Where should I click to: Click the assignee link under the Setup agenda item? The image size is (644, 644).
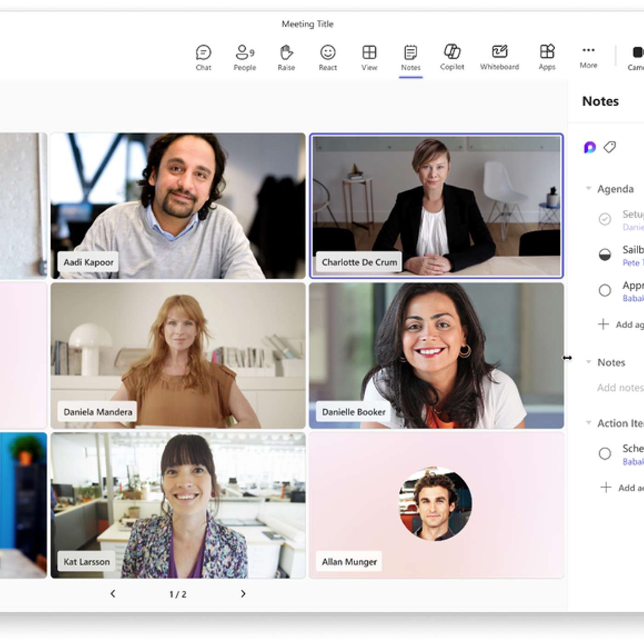pos(633,227)
